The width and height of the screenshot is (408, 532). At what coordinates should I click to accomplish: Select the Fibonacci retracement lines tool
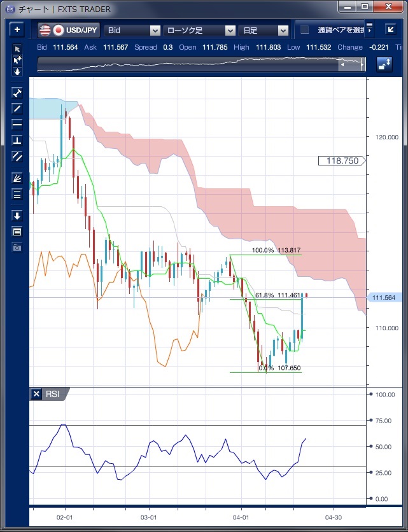click(17, 194)
